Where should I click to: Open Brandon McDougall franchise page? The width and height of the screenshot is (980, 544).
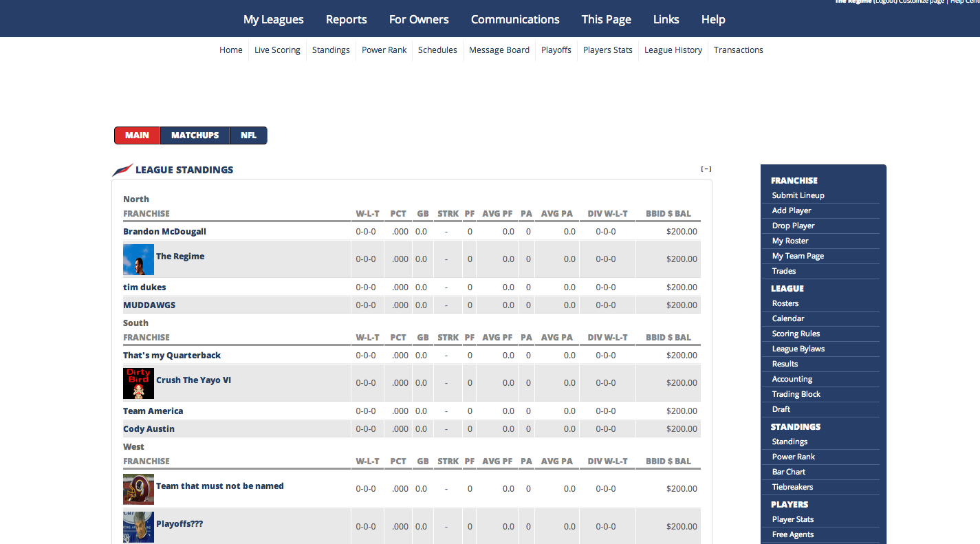165,232
